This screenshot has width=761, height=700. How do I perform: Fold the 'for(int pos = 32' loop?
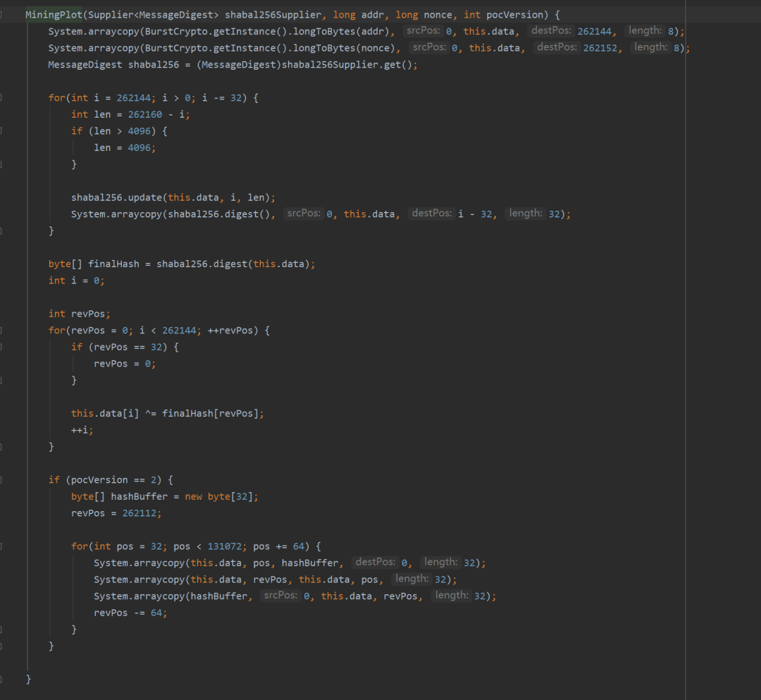(x=2, y=546)
